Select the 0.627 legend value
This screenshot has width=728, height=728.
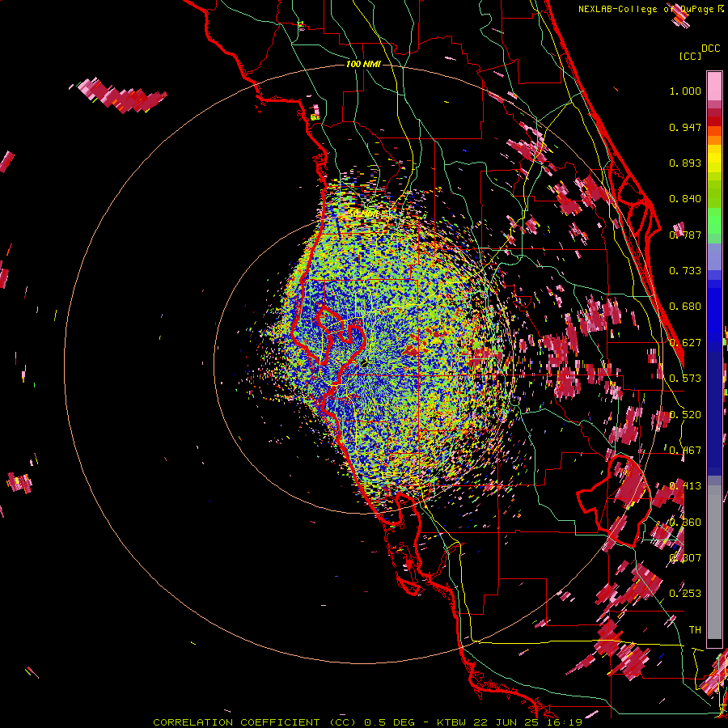pos(685,342)
